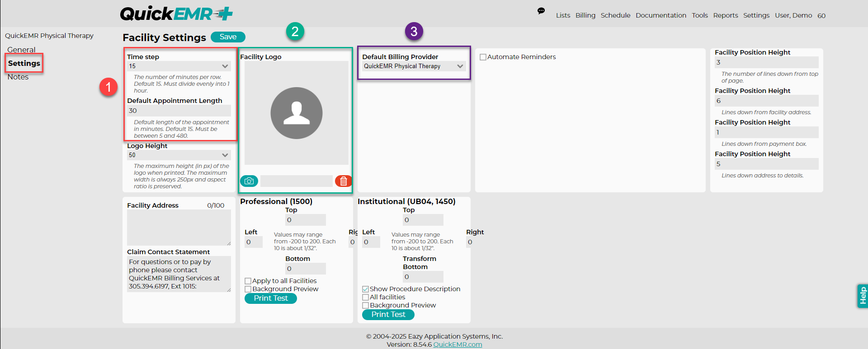This screenshot has height=349, width=868.
Task: Uncheck Show Procedure Description
Action: tap(365, 289)
